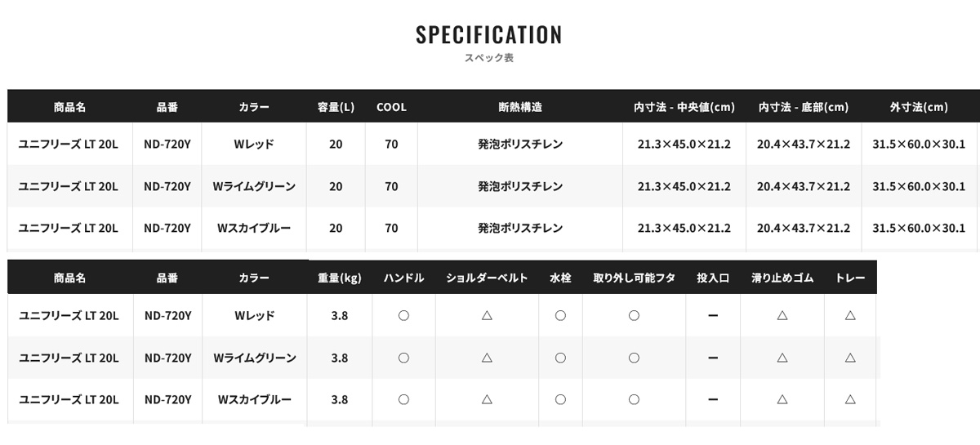Select Wスカイブルー cell in second table
This screenshot has height=445, width=980.
pyautogui.click(x=254, y=400)
